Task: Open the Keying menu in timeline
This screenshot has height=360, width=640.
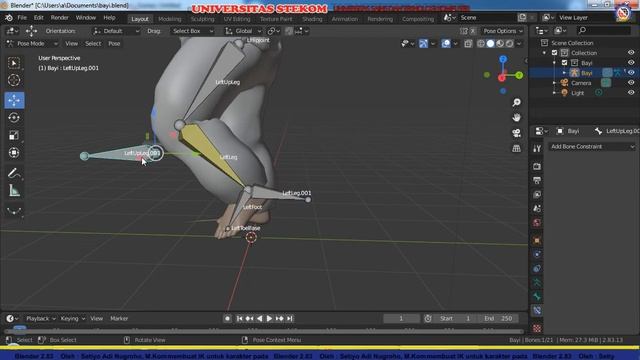Action: [72, 318]
